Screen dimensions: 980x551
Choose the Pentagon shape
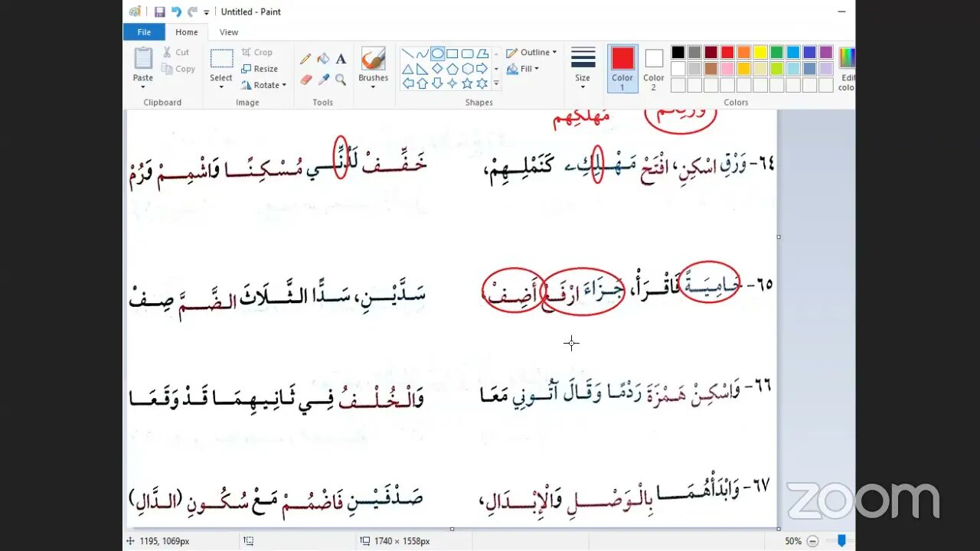452,68
